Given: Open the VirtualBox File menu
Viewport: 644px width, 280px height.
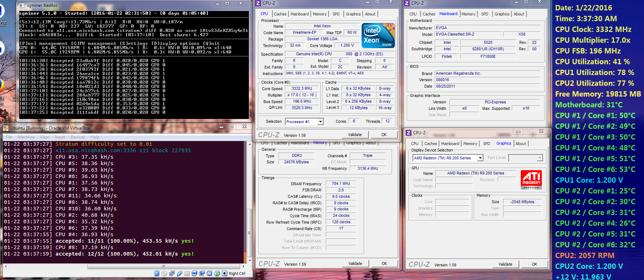Looking at the screenshot, I should coord(9,137).
